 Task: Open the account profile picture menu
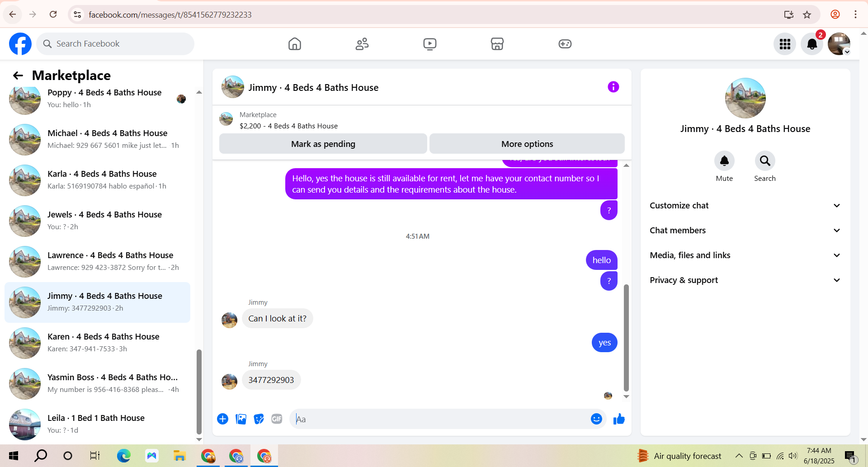click(x=839, y=44)
